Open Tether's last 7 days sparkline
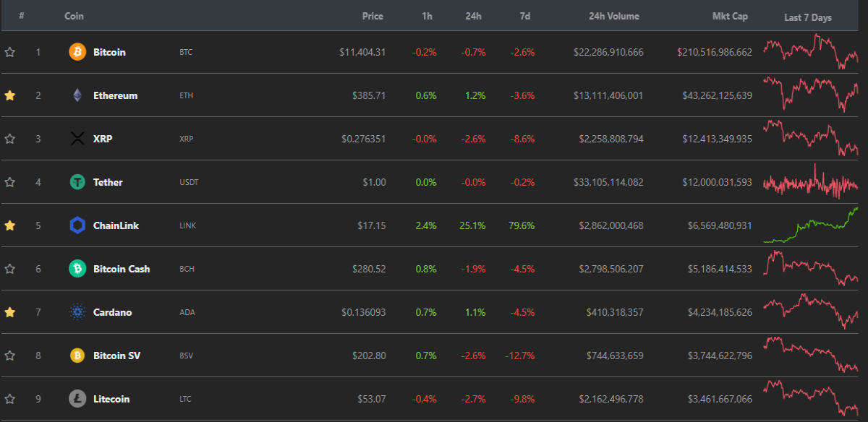 coord(811,182)
